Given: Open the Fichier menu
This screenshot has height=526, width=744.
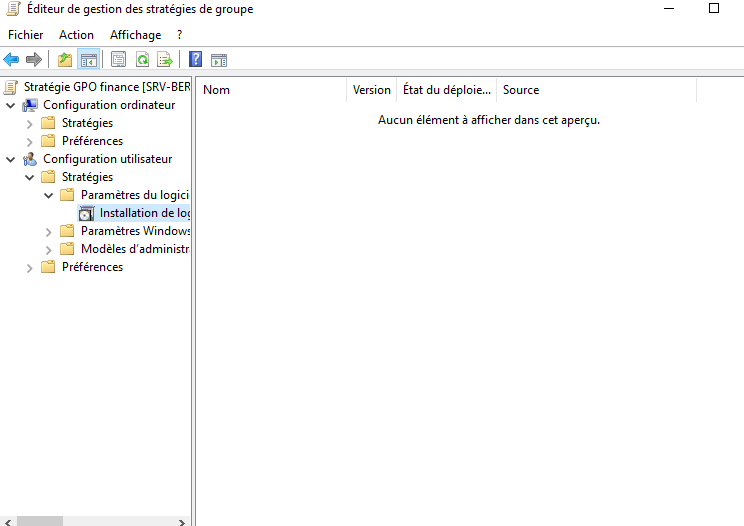Looking at the screenshot, I should pos(26,35).
